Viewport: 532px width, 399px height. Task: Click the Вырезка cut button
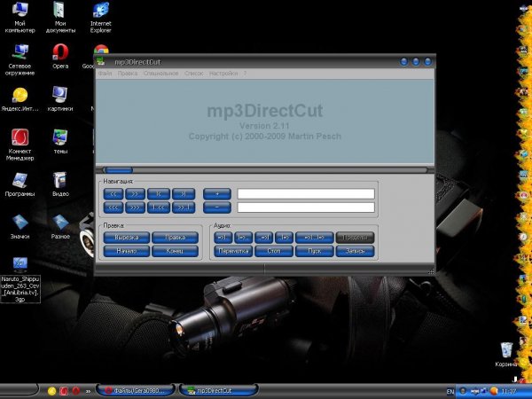127,238
